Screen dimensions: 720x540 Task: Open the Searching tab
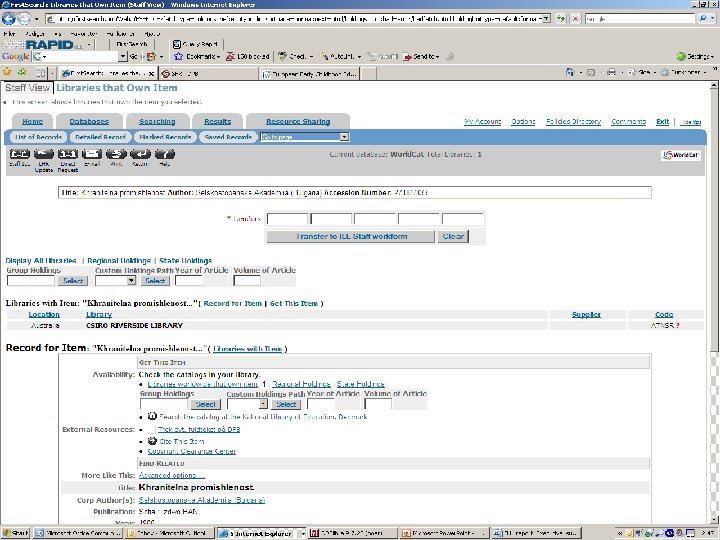[x=157, y=121]
